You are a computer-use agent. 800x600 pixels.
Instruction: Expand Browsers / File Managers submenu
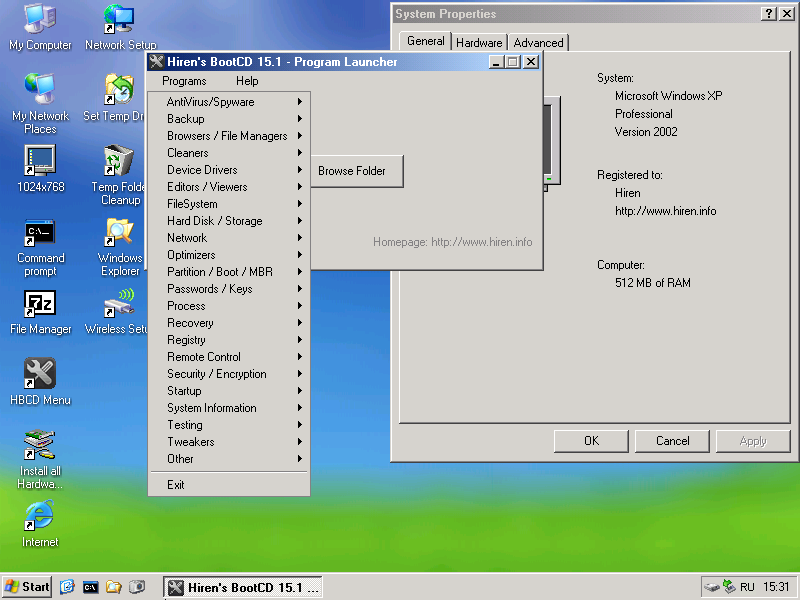click(x=229, y=136)
